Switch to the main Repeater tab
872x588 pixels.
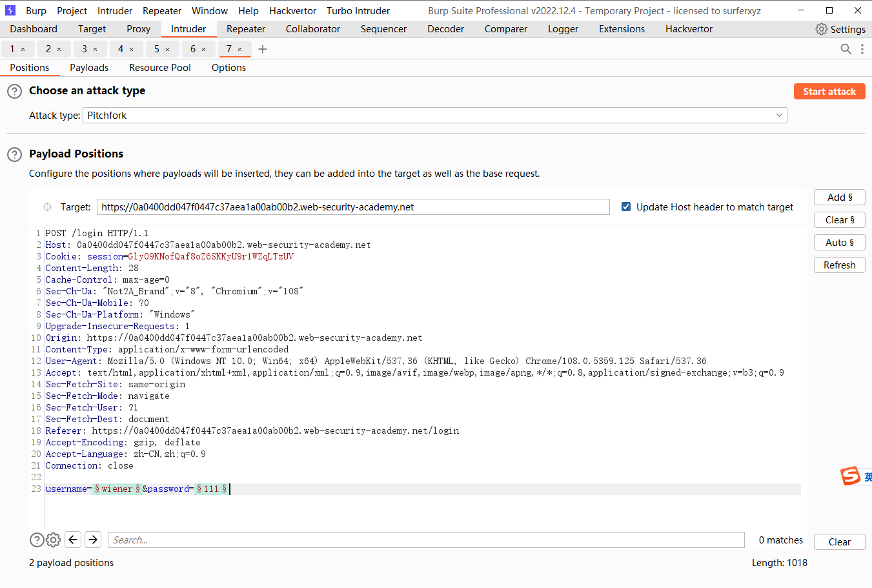point(246,29)
